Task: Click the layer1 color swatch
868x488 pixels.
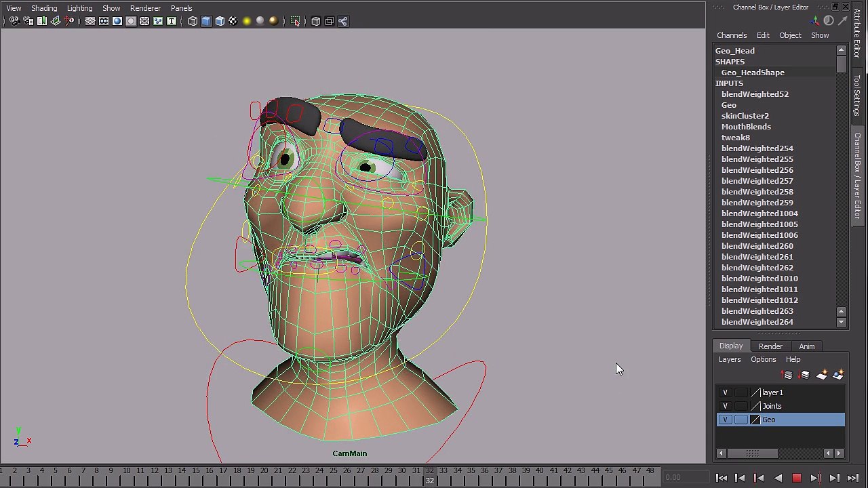Action: pos(755,392)
